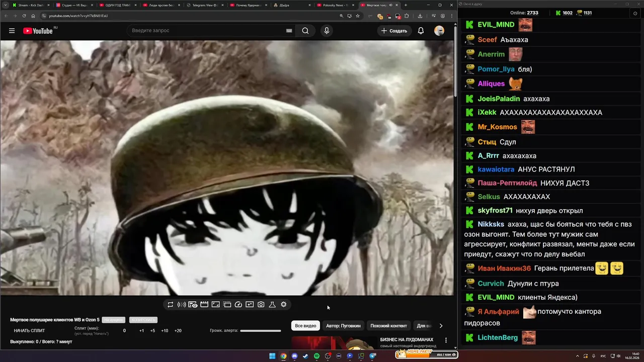Open the YouTube hamburger guide menu
This screenshot has height=362, width=644.
click(12, 31)
